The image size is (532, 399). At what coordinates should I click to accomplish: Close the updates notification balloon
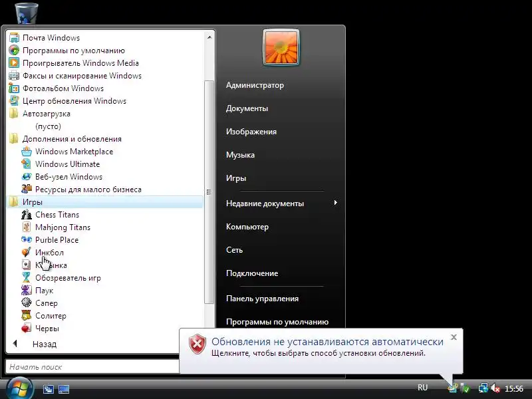coord(454,337)
